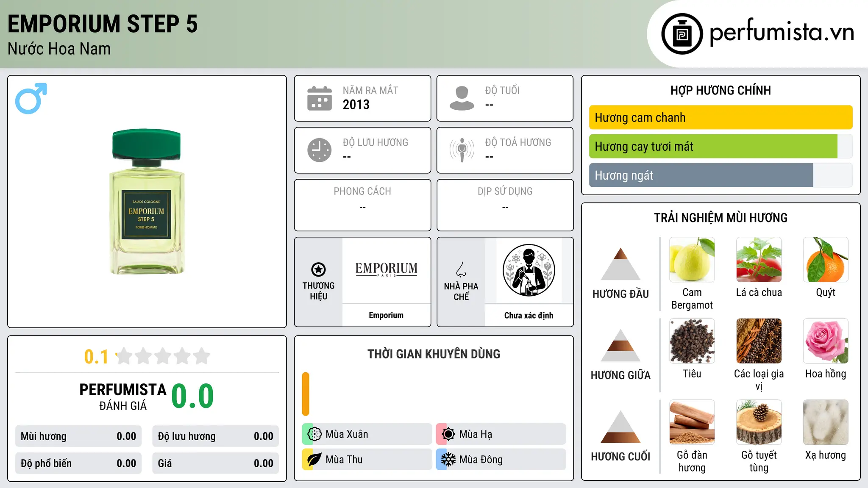868x488 pixels.
Task: Click the perfumer illustration icon
Action: tap(529, 270)
